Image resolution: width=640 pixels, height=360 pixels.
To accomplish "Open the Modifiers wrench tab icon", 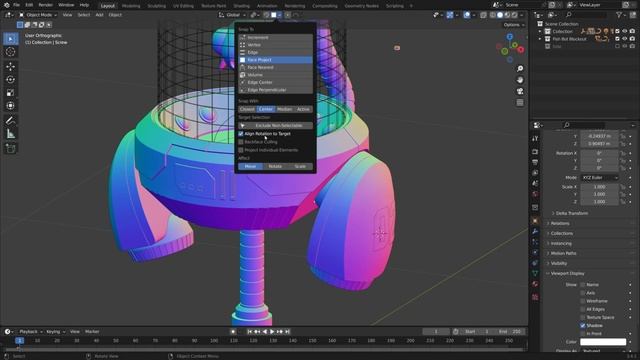I will click(x=535, y=231).
